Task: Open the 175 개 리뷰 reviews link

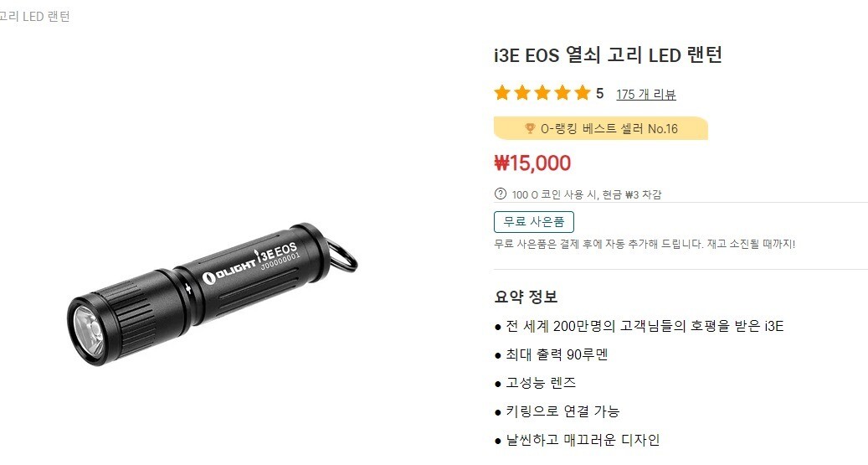Action: tap(646, 94)
